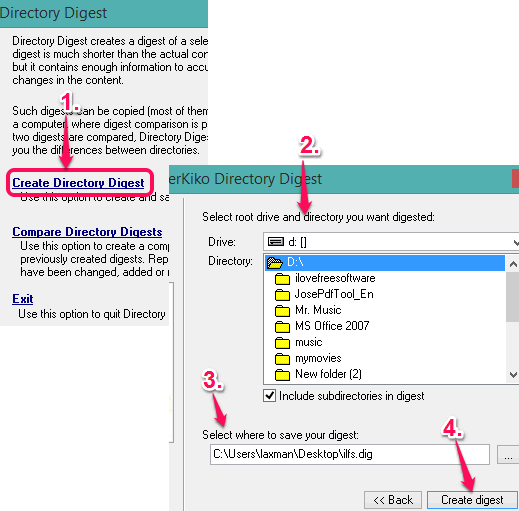Click the folder icon next to music
Viewport: 519px width, 511px height.
[282, 343]
